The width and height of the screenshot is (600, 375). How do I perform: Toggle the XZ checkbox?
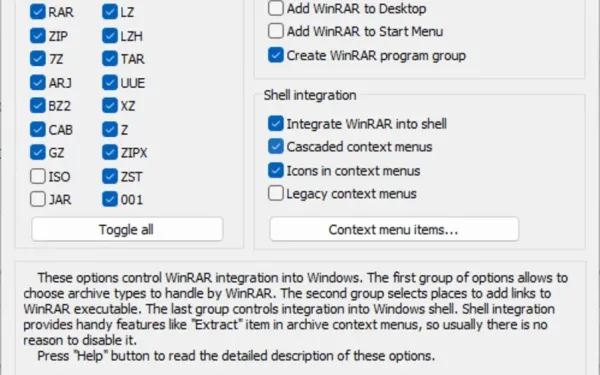110,106
